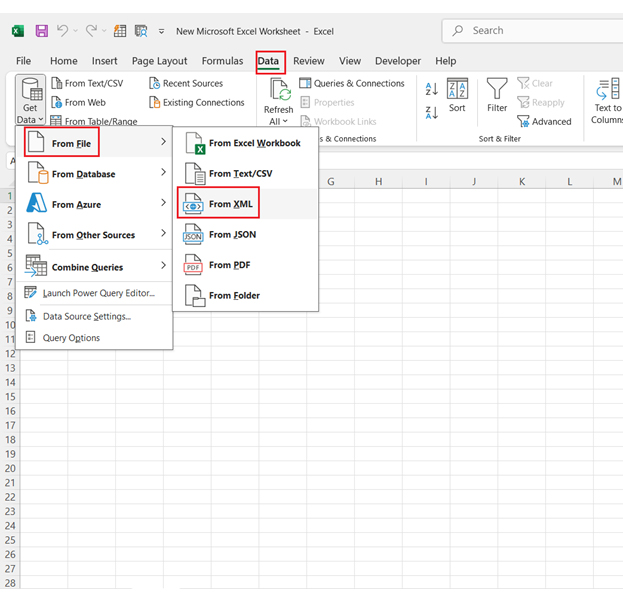Open Query Options
The image size is (623, 602).
(95, 338)
